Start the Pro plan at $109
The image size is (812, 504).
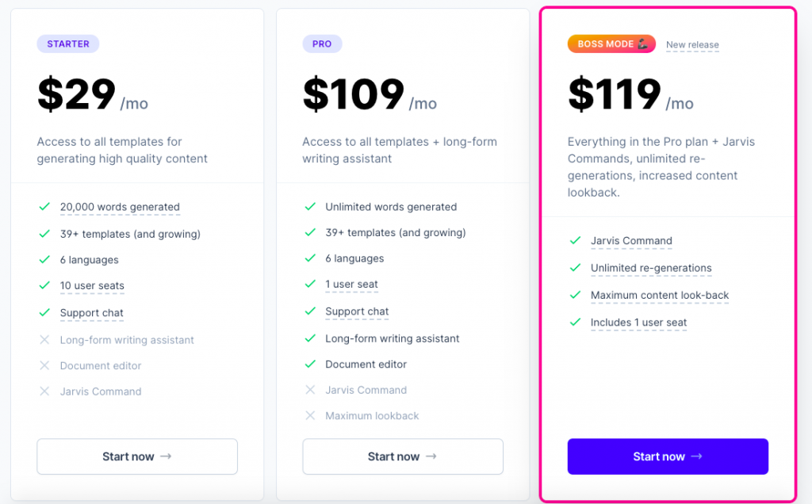coord(403,456)
